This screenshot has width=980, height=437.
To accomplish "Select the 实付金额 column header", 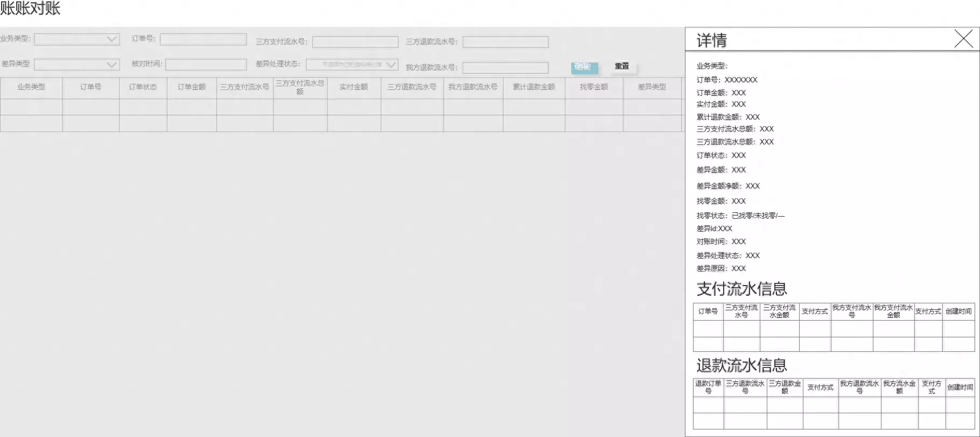I will [354, 87].
